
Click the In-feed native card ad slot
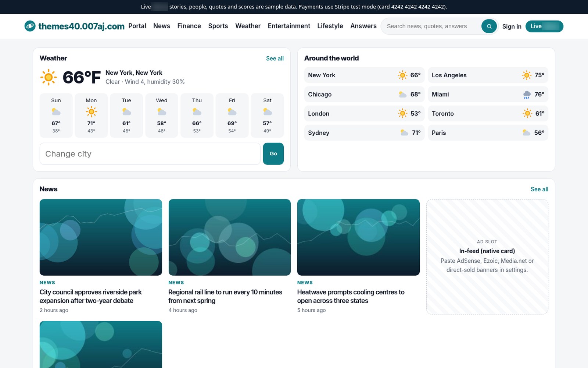click(487, 256)
